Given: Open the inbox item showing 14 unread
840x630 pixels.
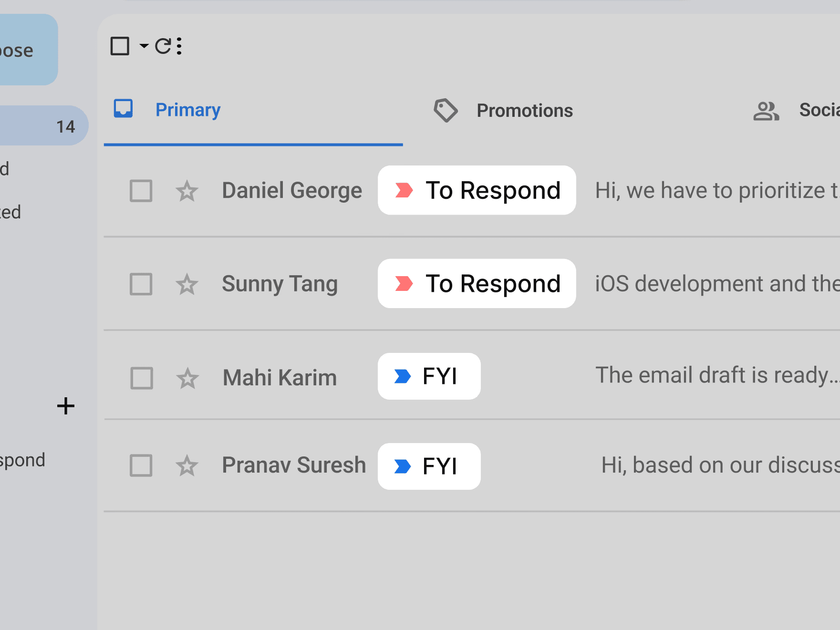Looking at the screenshot, I should click(43, 126).
